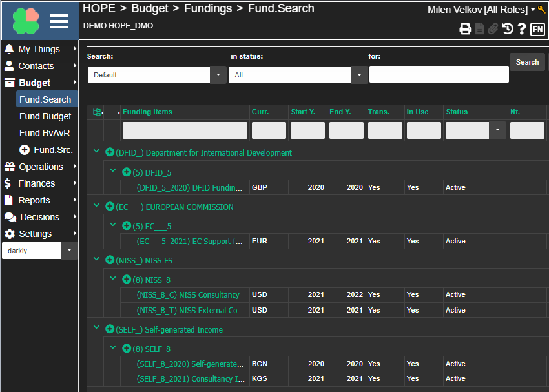
Task: Click the Help question mark icon
Action: click(522, 28)
